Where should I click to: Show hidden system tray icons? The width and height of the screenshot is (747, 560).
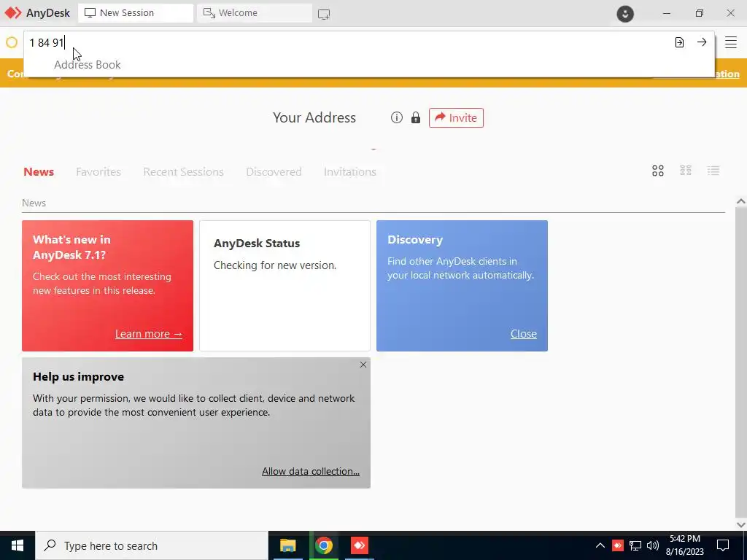point(600,545)
